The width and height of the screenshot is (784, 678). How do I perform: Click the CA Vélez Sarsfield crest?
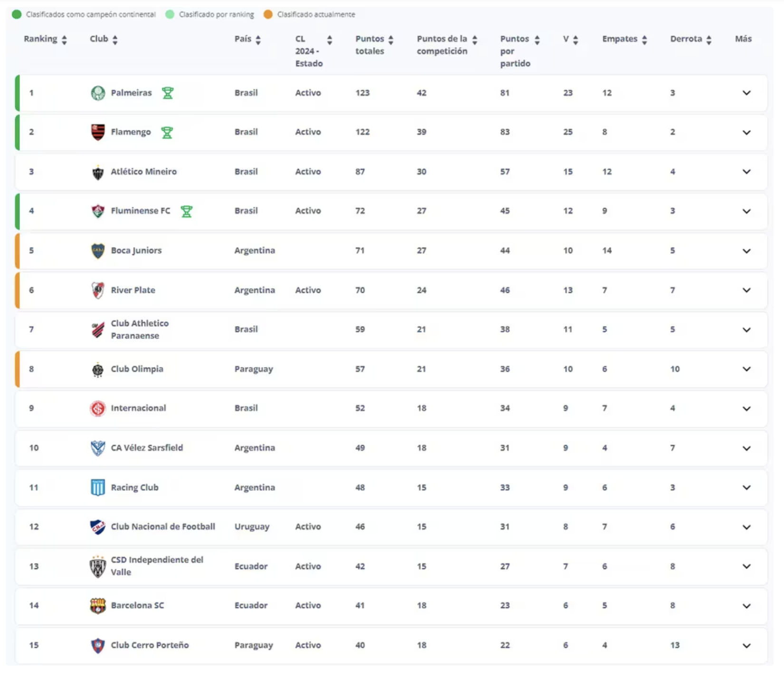tap(98, 448)
